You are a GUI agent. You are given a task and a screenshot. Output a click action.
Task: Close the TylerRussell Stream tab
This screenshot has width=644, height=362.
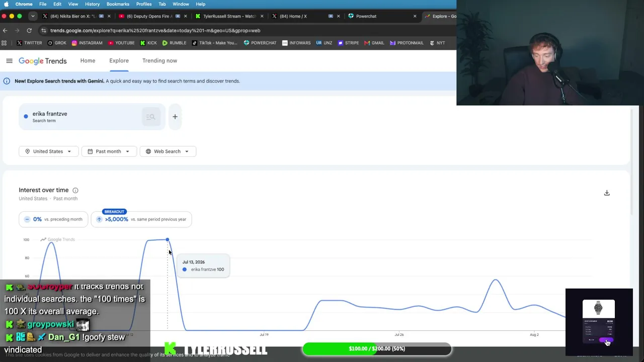pyautogui.click(x=262, y=16)
